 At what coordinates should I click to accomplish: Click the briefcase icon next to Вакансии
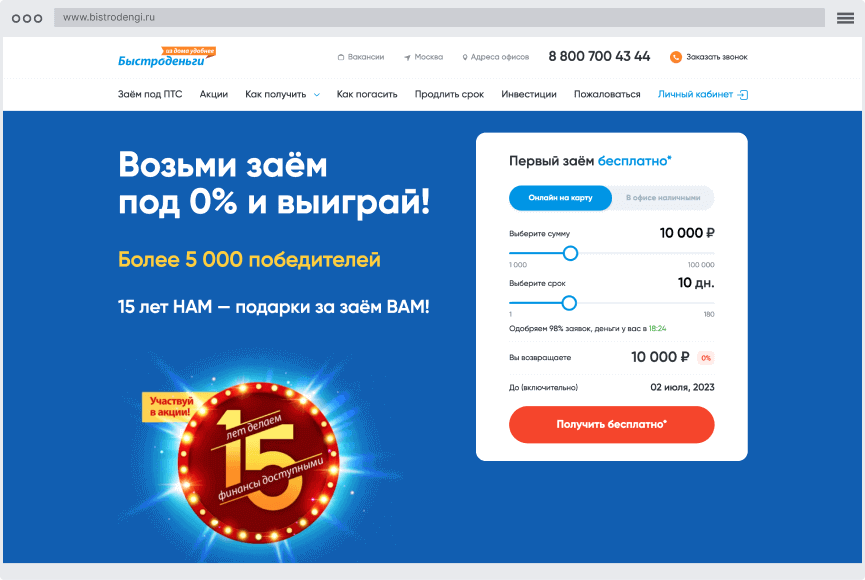coord(341,57)
